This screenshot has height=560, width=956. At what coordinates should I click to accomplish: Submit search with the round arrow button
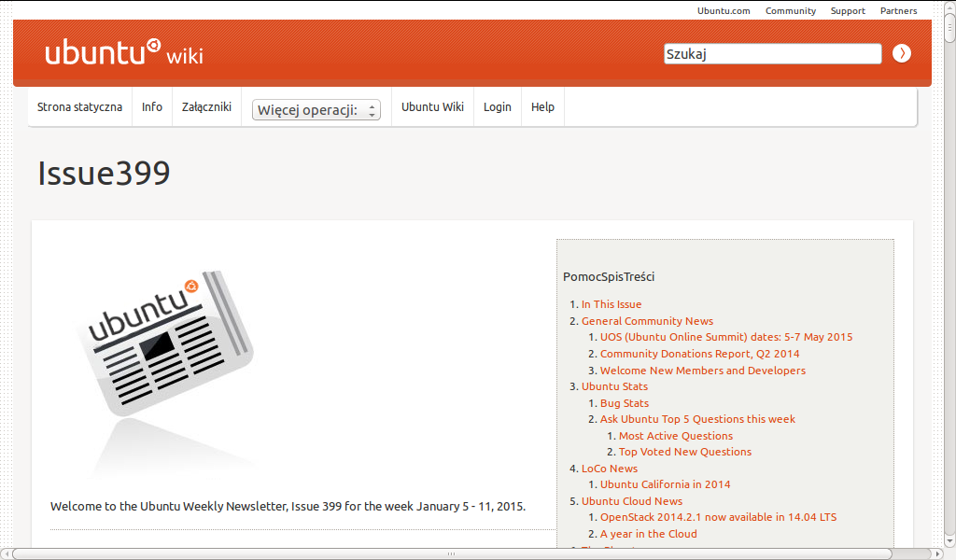[x=902, y=53]
